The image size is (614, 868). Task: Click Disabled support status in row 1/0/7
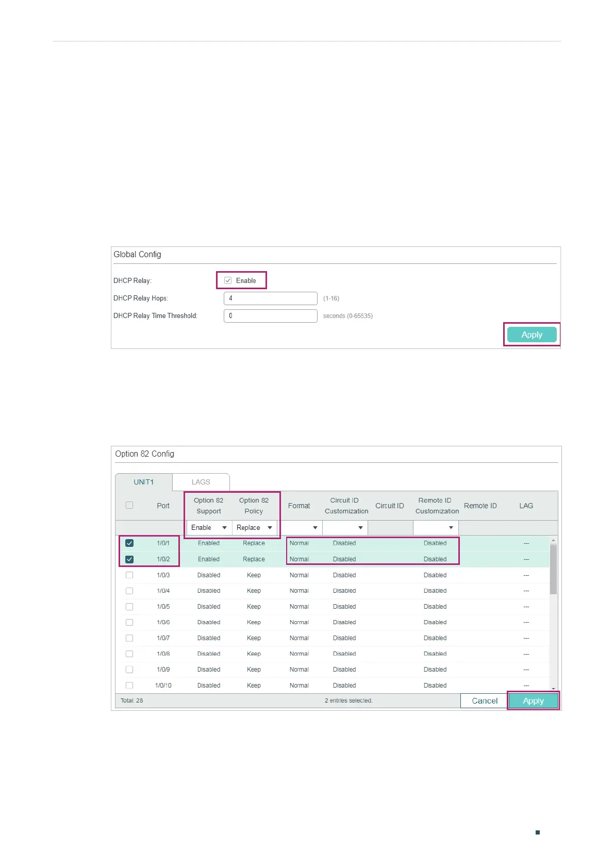(x=208, y=638)
